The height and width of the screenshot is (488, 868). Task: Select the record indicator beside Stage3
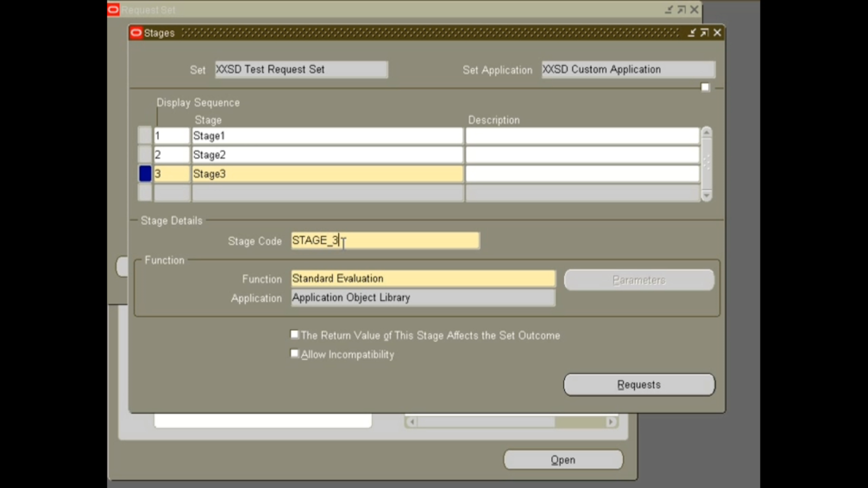pyautogui.click(x=144, y=173)
